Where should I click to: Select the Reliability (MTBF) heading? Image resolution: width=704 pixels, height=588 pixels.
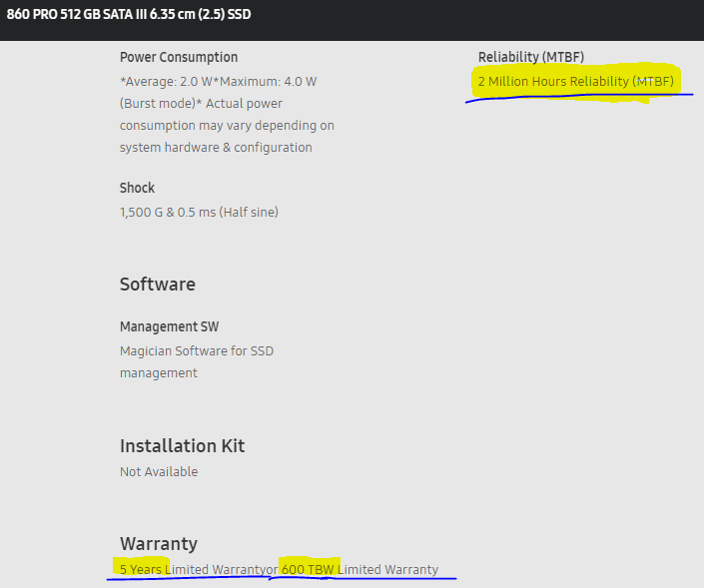pos(531,58)
